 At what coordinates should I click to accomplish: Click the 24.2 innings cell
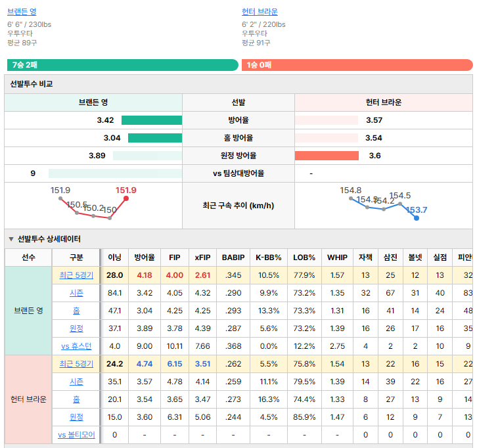115,364
